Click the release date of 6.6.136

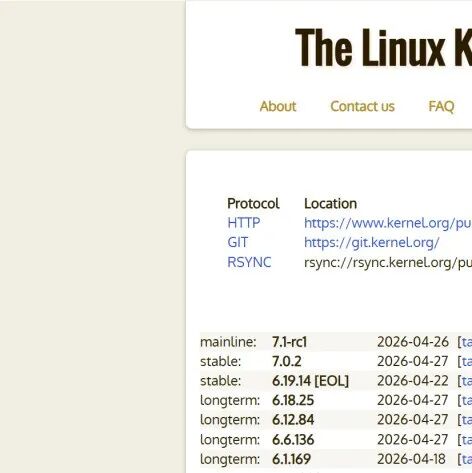pyautogui.click(x=412, y=440)
